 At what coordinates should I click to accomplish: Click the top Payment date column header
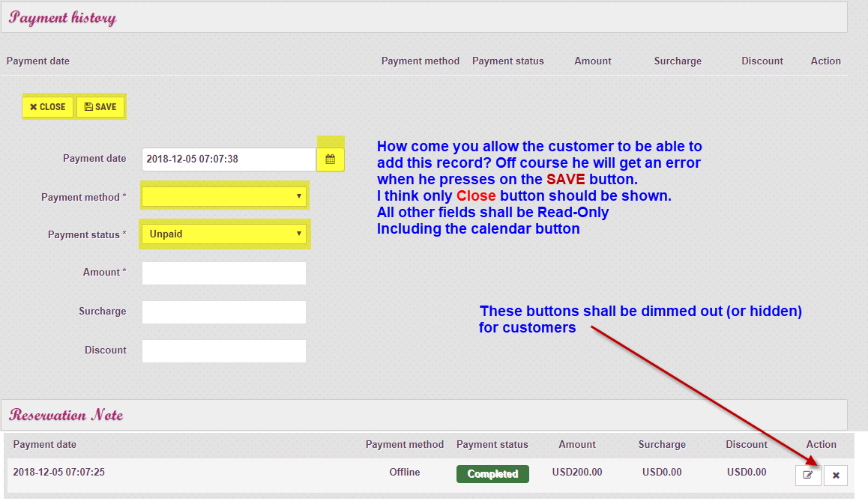pos(38,61)
